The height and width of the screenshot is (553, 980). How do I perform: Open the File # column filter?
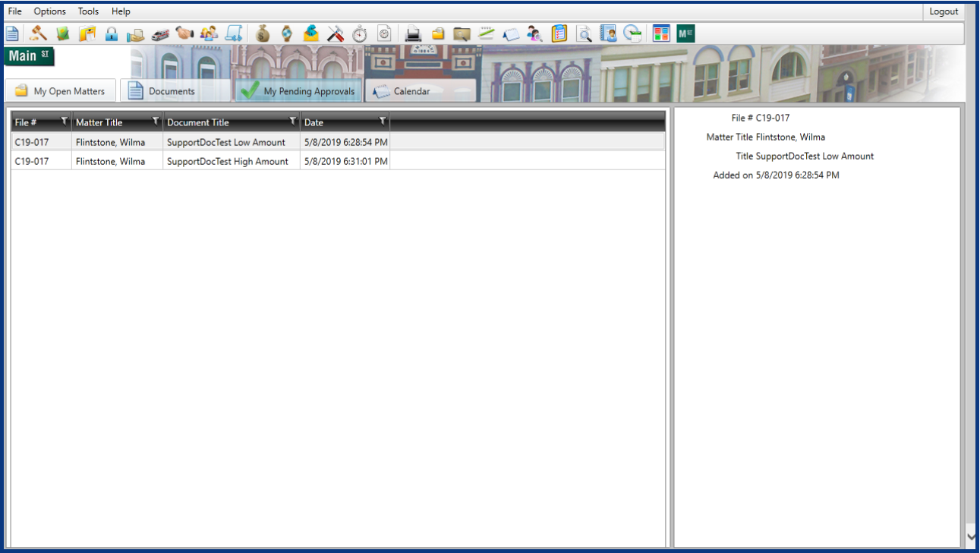65,121
